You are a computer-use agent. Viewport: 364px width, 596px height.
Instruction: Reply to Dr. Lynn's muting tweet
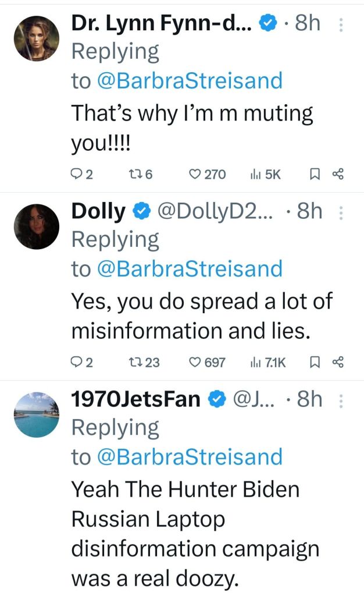[76, 173]
